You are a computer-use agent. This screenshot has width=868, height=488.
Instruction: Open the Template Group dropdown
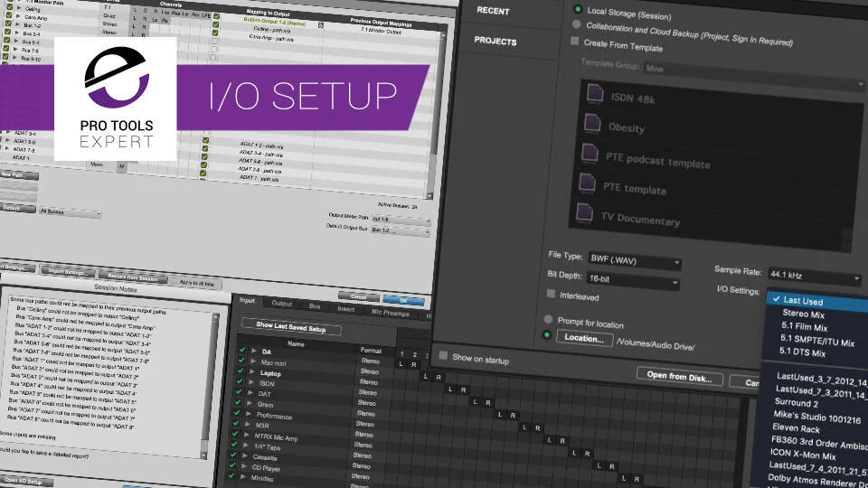tap(753, 75)
